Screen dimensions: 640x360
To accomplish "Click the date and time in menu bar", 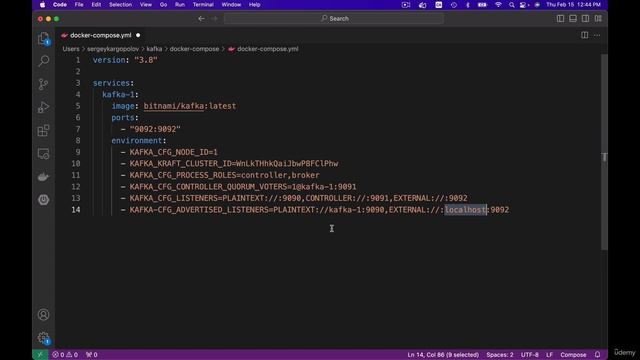I will point(573,4).
